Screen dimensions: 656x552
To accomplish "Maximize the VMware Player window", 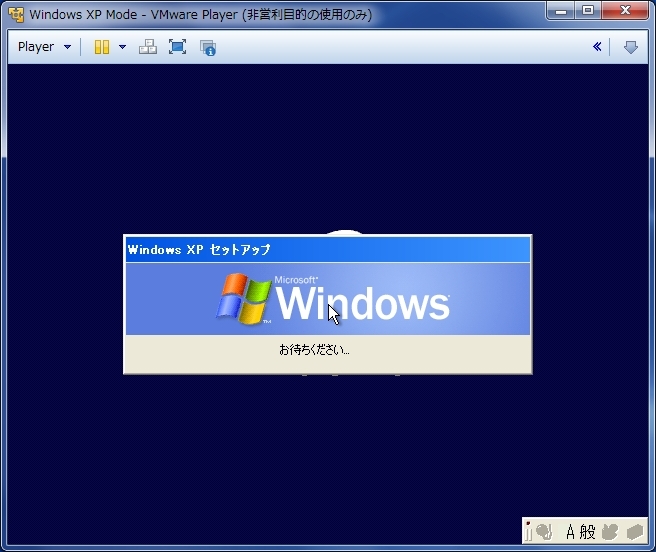I will [588, 10].
